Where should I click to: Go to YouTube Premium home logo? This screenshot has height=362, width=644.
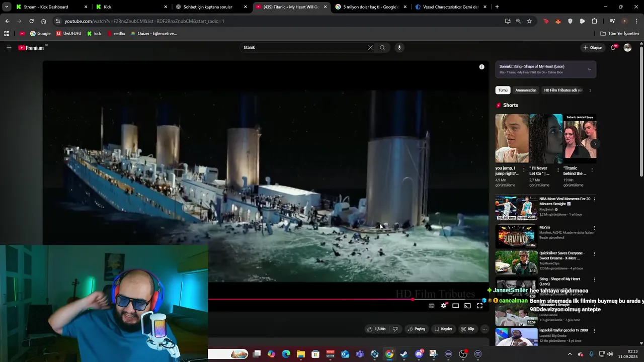click(x=31, y=48)
